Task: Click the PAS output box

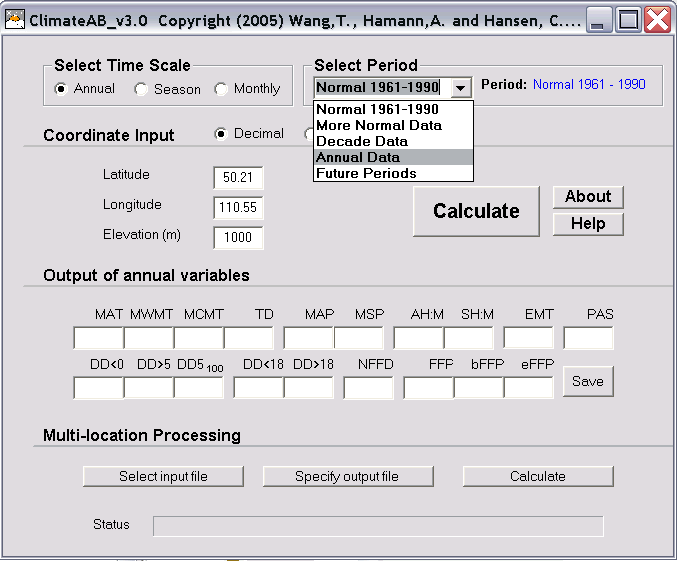Action: pyautogui.click(x=588, y=338)
